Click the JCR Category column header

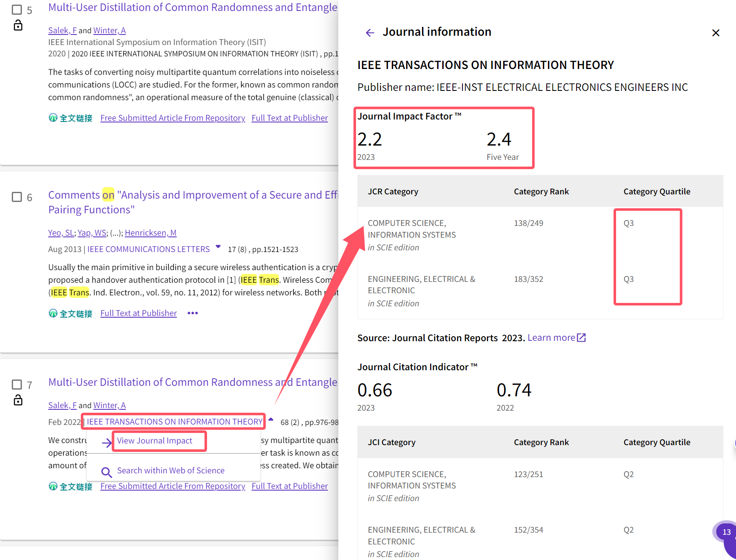pos(393,191)
